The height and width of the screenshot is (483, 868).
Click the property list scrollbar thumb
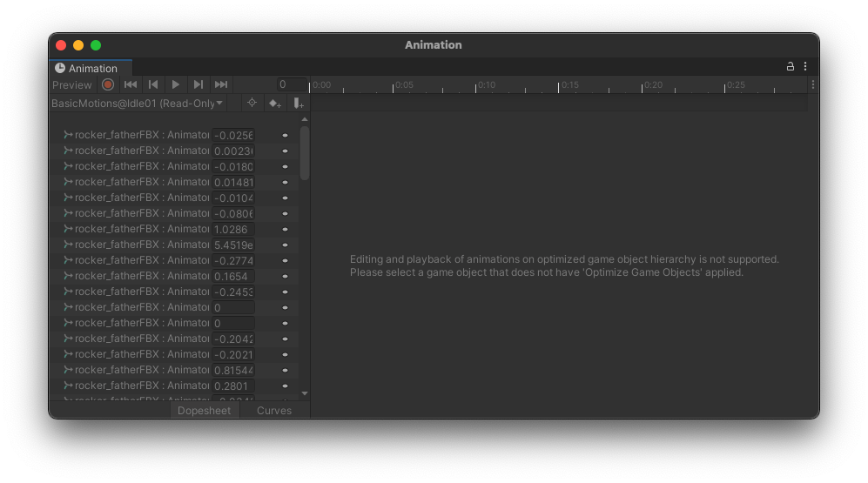pyautogui.click(x=305, y=152)
